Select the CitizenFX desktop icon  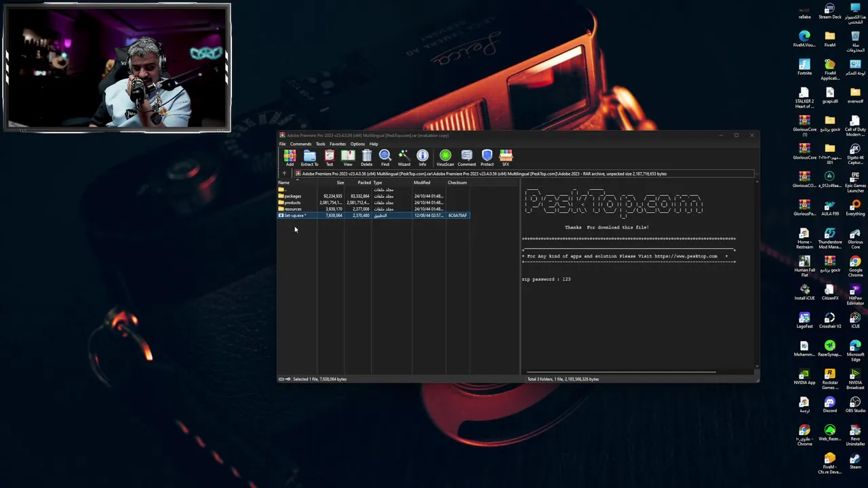[830, 292]
